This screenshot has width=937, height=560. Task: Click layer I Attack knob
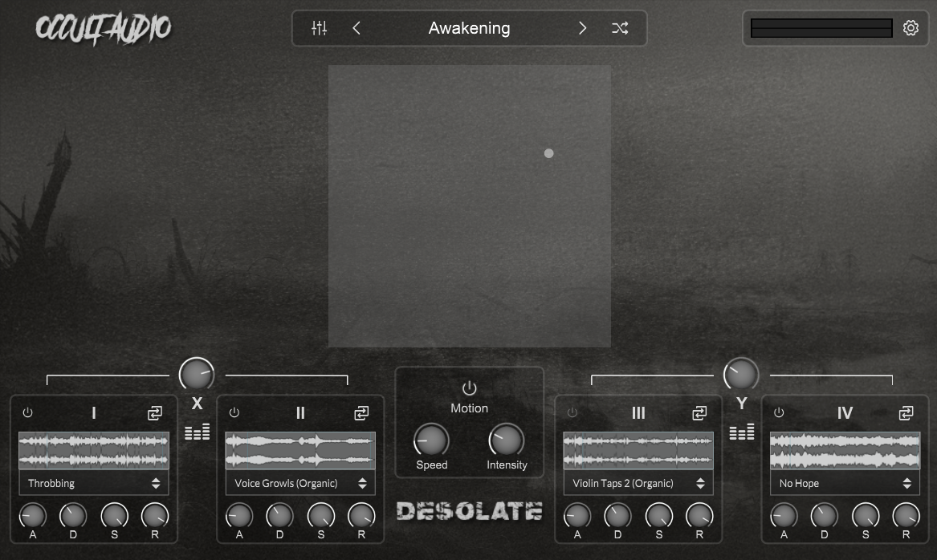point(33,516)
